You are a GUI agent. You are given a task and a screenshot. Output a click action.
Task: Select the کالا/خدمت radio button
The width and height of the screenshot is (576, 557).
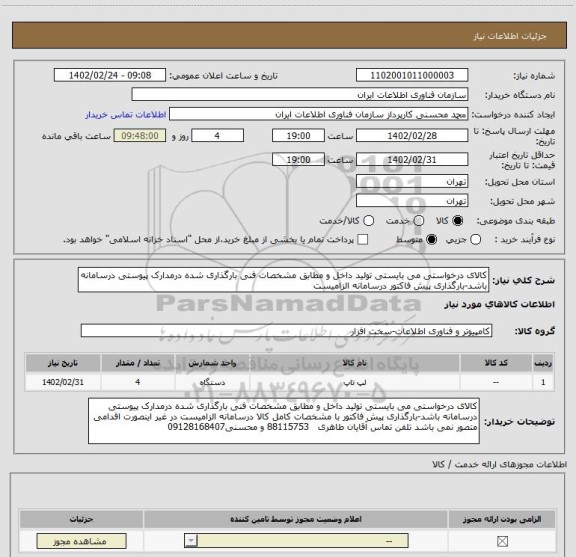coord(368,221)
